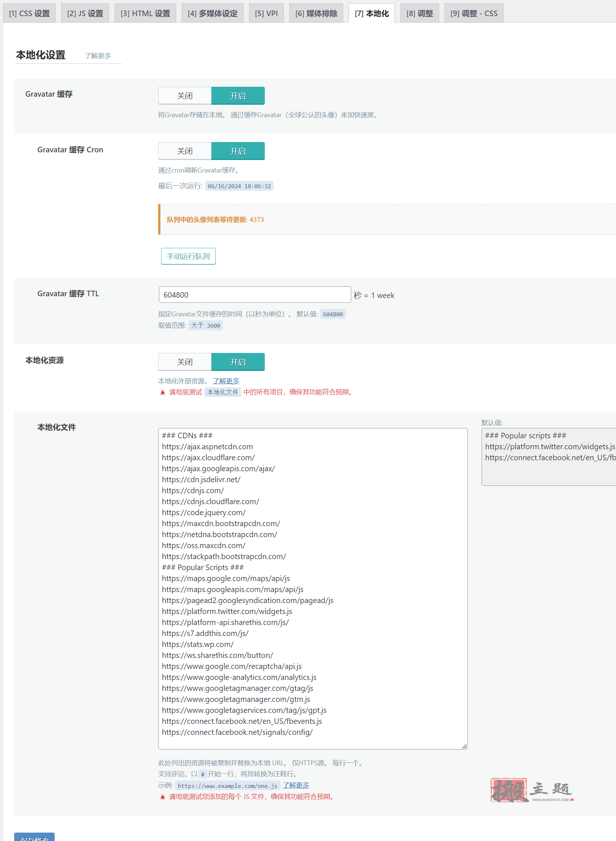Screen dimensions: 616x841
Task: Click the line https://connect.facebook.net/signals/config/
Action: [x=238, y=733]
